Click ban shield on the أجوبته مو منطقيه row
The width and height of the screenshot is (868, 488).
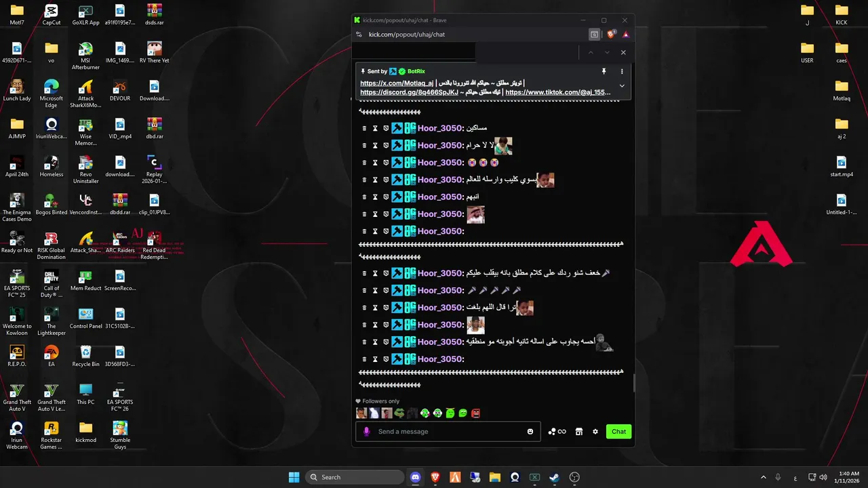coord(386,342)
